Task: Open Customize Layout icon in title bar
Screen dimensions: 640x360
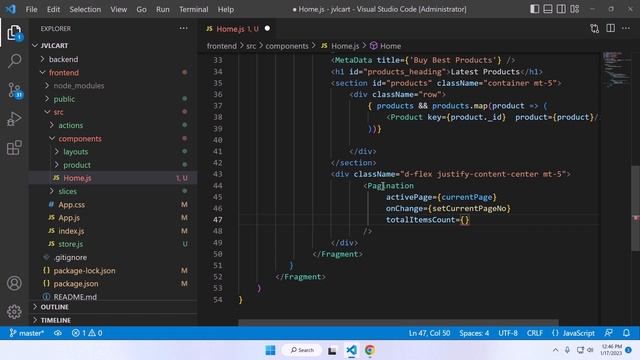Action: [575, 9]
